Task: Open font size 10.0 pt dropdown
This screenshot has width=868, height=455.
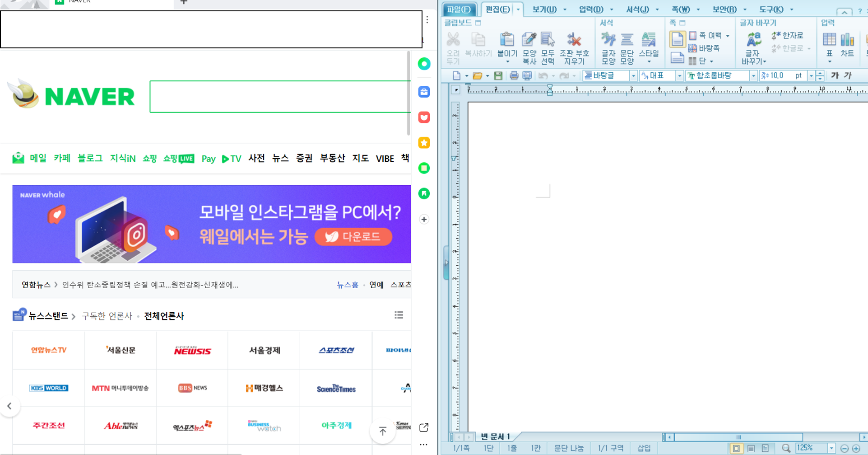Action: 811,76
